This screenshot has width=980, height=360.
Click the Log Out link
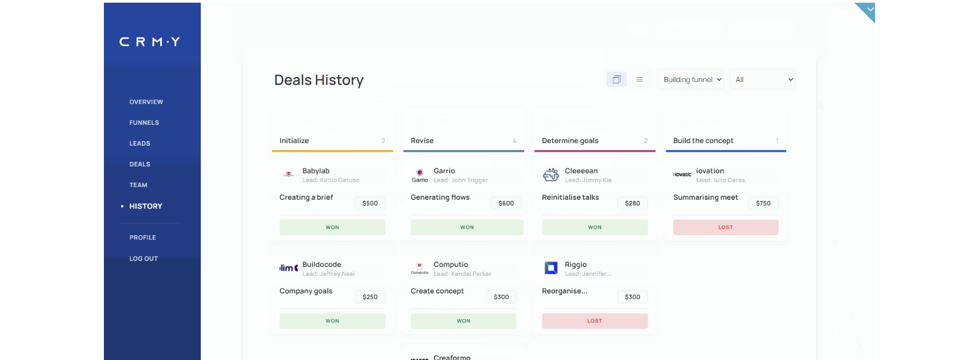[144, 259]
